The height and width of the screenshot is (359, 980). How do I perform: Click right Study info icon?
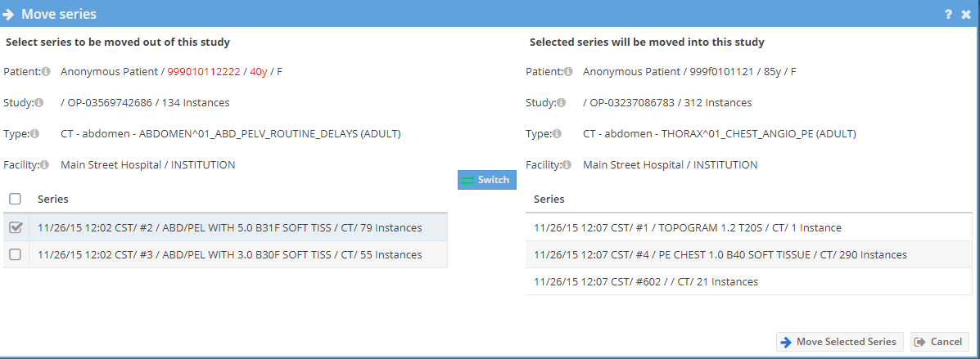(x=561, y=103)
